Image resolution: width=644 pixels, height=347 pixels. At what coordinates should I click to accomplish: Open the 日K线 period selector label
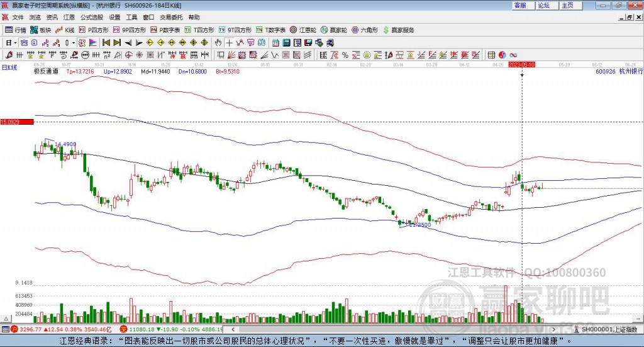click(9, 67)
